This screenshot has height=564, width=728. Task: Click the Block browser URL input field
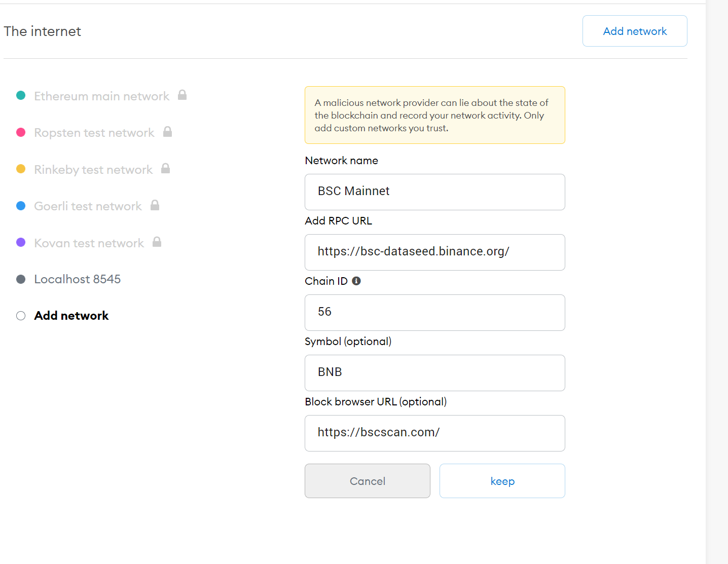point(435,433)
